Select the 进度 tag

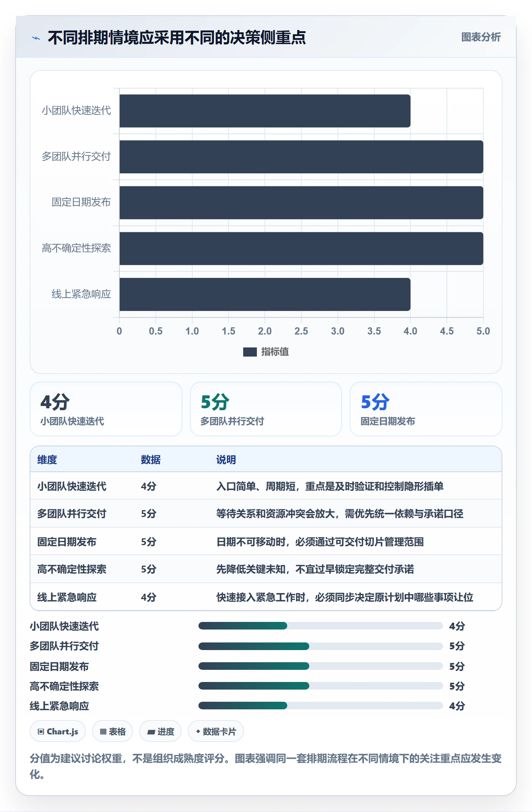tap(160, 731)
